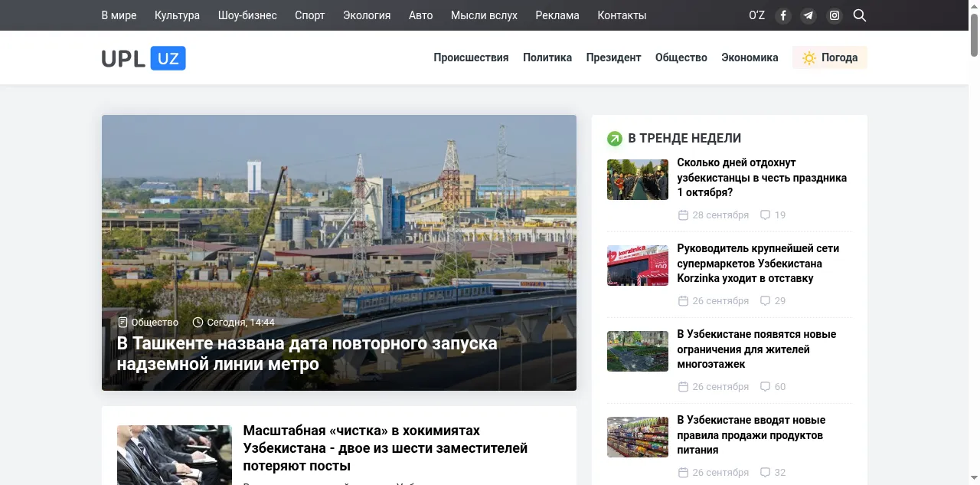The image size is (980, 485).
Task: Open Мысли вслух section
Action: [x=484, y=15]
